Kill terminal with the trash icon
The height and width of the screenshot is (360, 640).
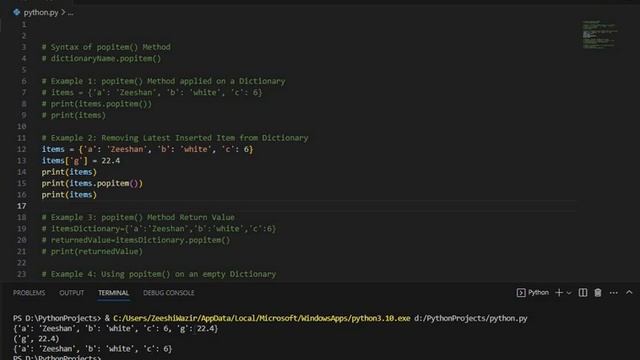(x=598, y=293)
